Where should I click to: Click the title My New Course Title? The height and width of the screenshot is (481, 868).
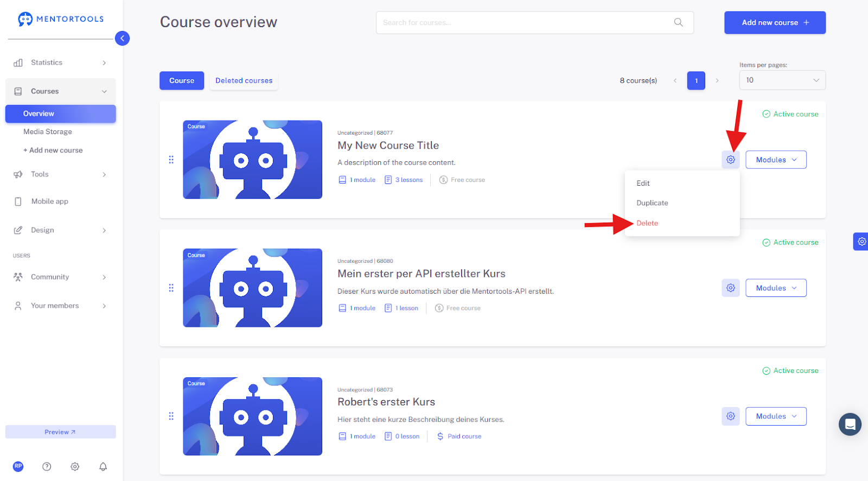click(x=388, y=145)
